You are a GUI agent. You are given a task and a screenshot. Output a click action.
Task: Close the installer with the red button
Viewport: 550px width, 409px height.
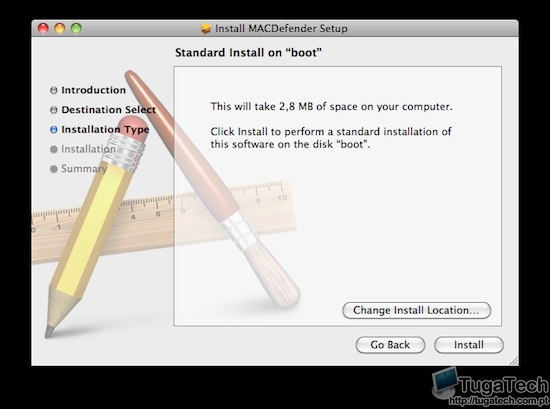click(43, 28)
